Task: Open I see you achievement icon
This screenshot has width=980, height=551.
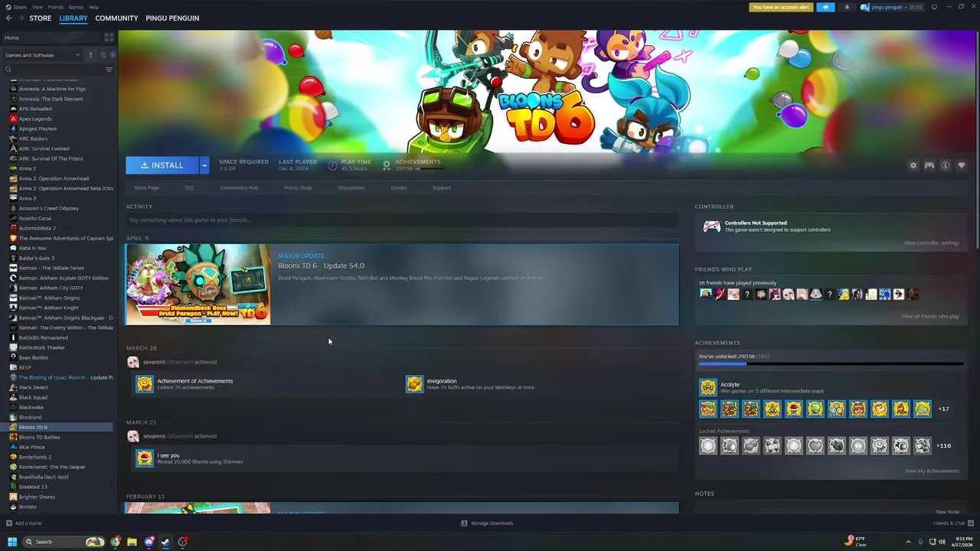Action: pyautogui.click(x=144, y=458)
